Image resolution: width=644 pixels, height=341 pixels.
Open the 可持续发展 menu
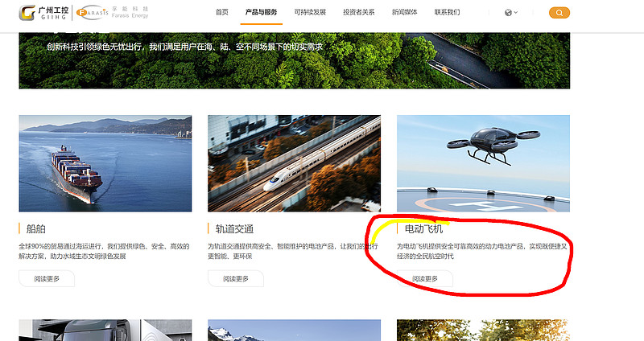coord(310,12)
